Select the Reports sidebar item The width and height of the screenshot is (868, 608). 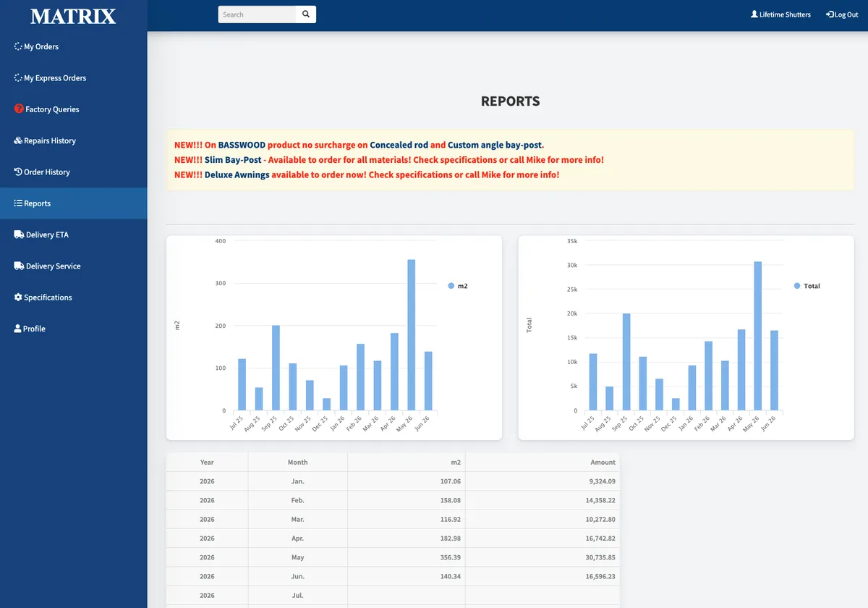73,203
